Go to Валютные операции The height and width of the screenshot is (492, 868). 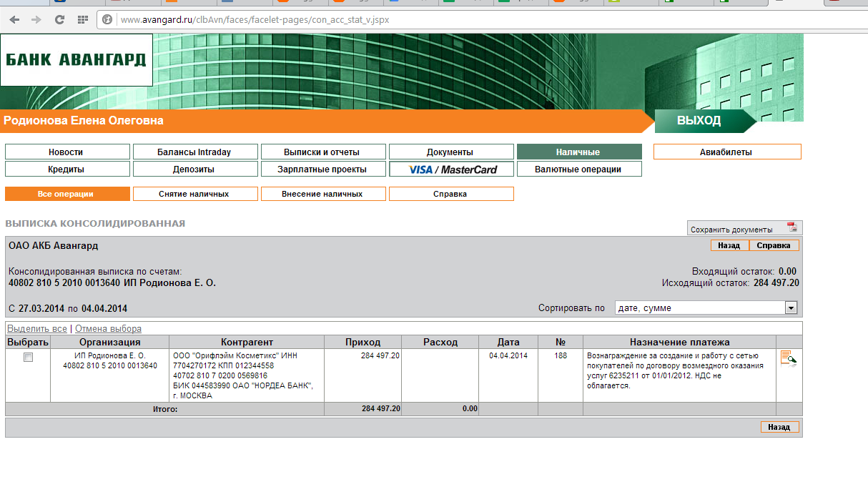point(579,169)
